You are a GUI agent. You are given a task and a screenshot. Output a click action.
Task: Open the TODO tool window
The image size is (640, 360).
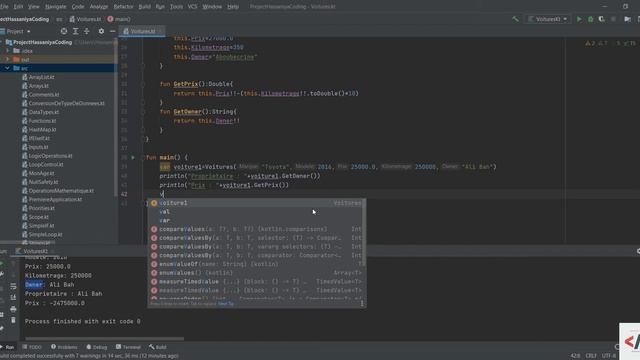(32, 347)
